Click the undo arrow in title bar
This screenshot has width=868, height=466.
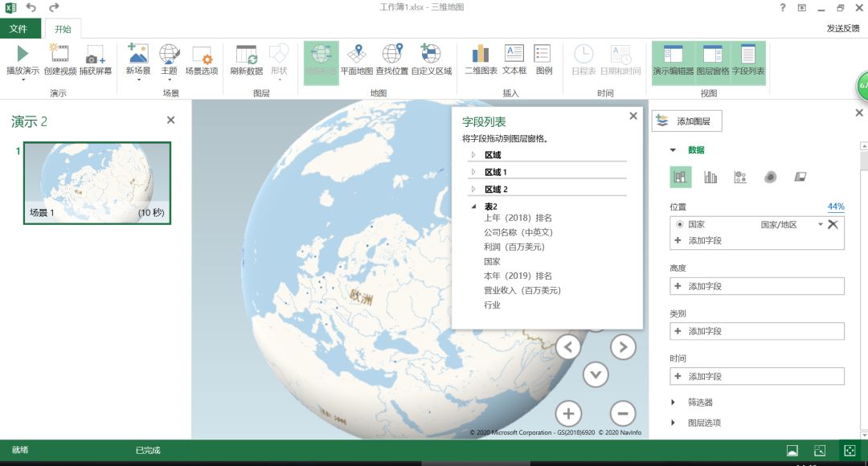pyautogui.click(x=31, y=7)
